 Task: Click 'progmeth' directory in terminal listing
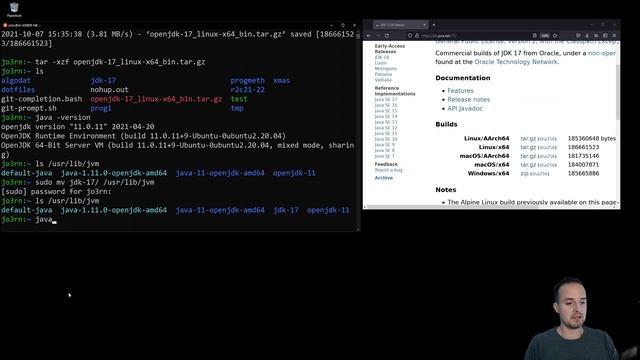pyautogui.click(x=247, y=80)
